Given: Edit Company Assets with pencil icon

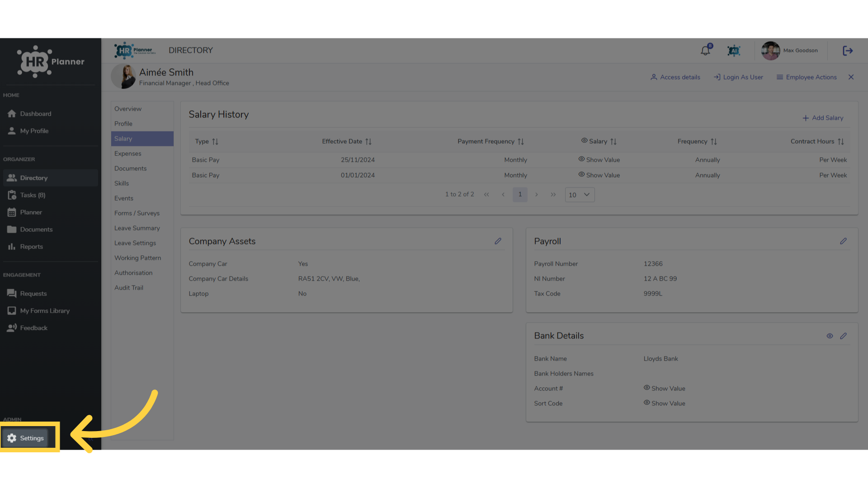Looking at the screenshot, I should (x=498, y=241).
